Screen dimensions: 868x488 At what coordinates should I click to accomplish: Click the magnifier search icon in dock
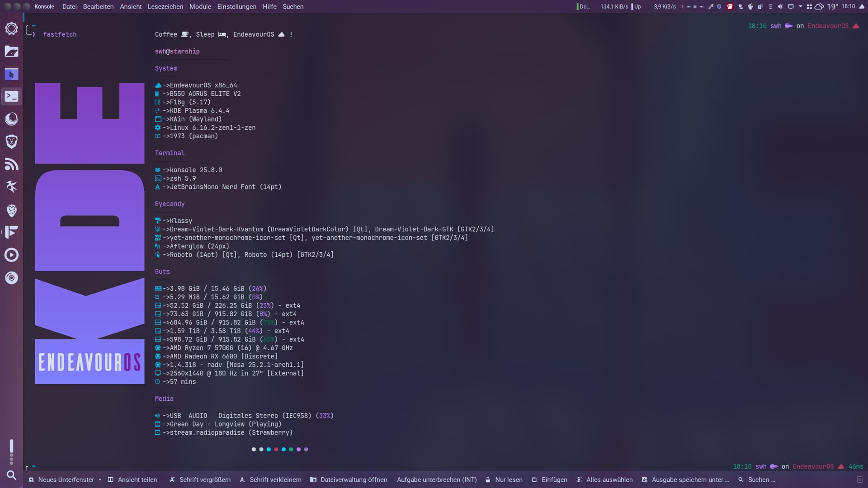tap(12, 475)
